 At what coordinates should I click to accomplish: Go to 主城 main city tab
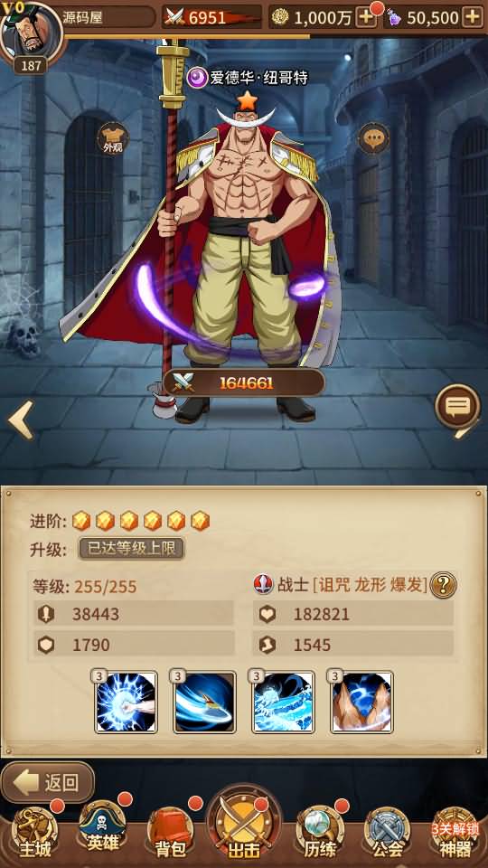pos(35,834)
